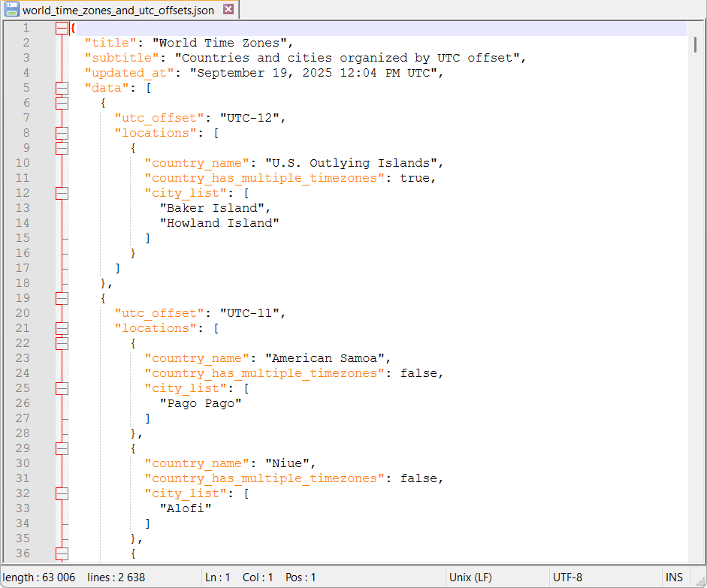Collapse the "city_list" fold on line 32

pos(62,493)
